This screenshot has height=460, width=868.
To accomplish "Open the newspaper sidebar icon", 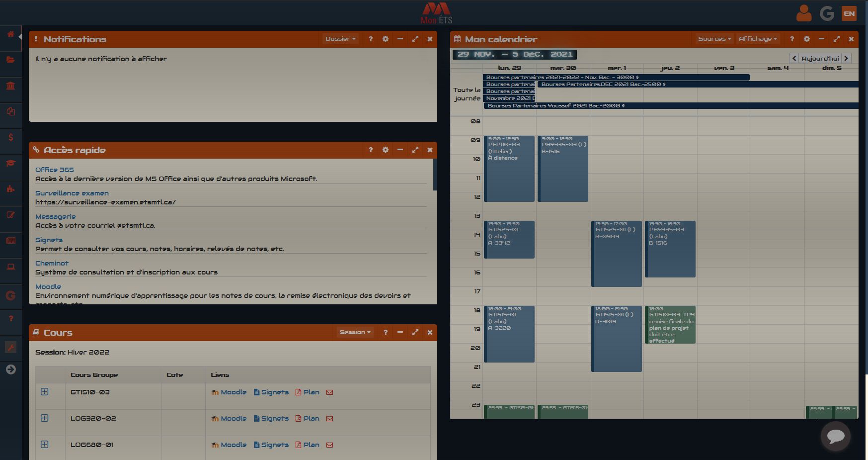I will (10, 241).
